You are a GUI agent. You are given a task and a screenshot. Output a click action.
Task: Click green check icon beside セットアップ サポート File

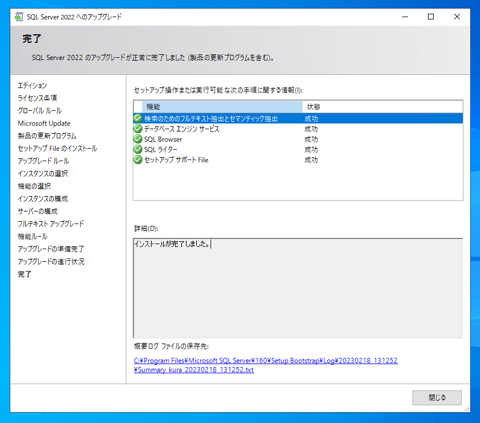pyautogui.click(x=138, y=160)
